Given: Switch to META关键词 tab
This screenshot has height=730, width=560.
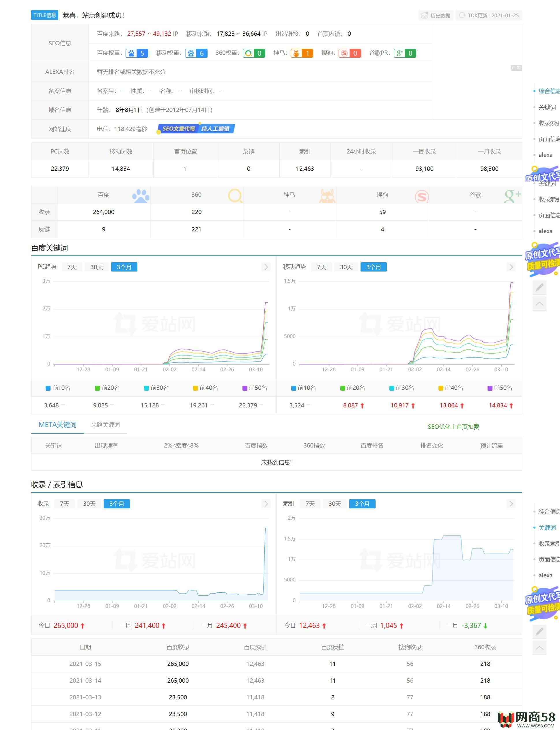Looking at the screenshot, I should point(57,425).
